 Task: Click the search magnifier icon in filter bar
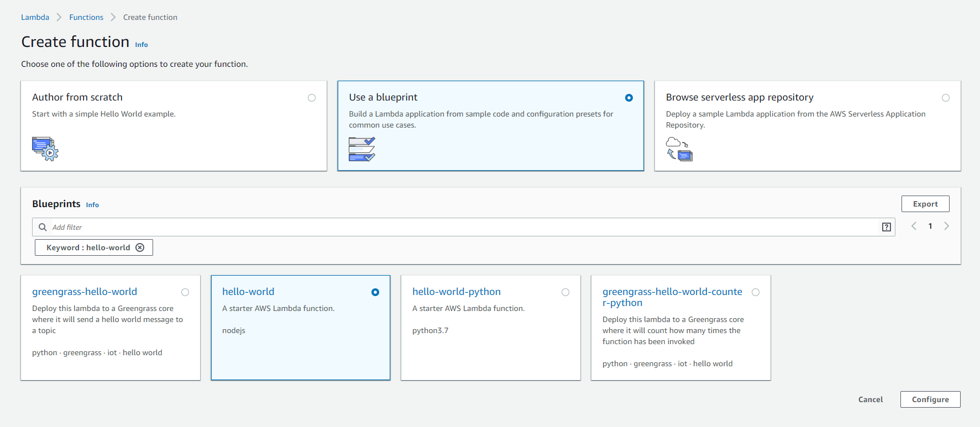point(43,227)
